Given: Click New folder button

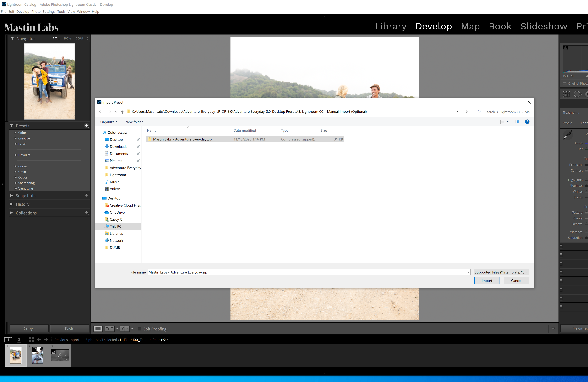Looking at the screenshot, I should tap(134, 122).
